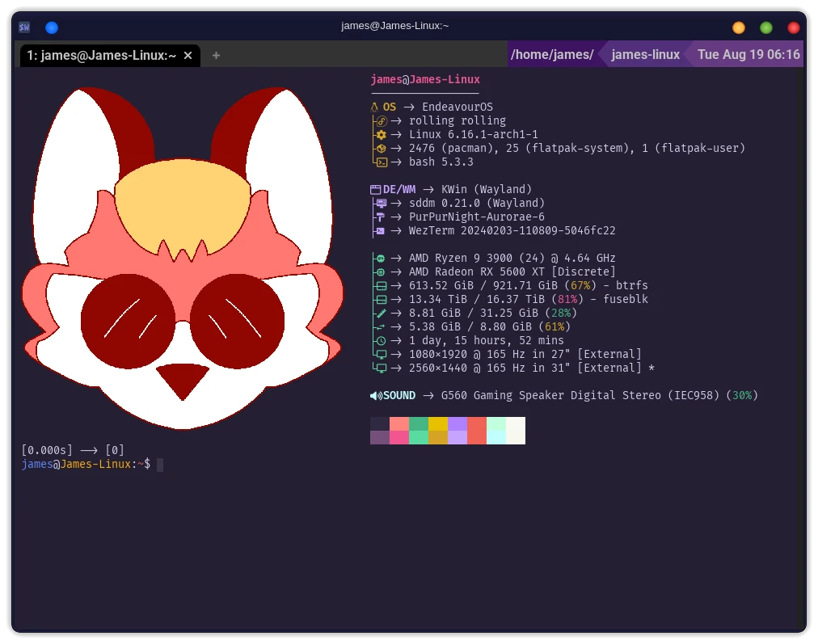This screenshot has width=818, height=644.
Task: Select the tab "1: james@James-Linux:~"
Action: 101,56
